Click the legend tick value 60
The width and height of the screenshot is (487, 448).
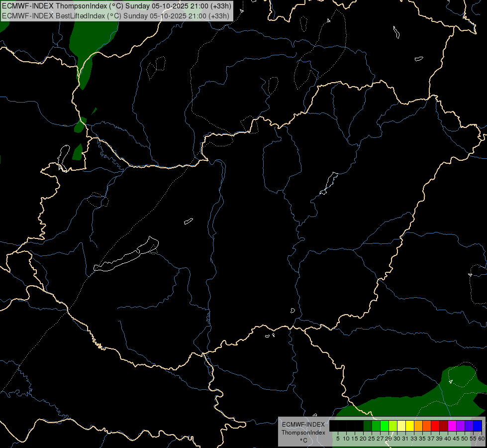(482, 439)
